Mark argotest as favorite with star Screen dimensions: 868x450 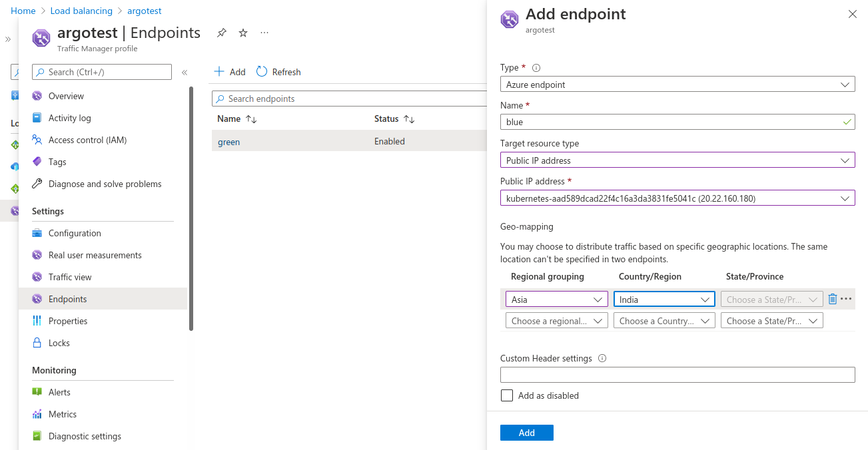click(243, 33)
